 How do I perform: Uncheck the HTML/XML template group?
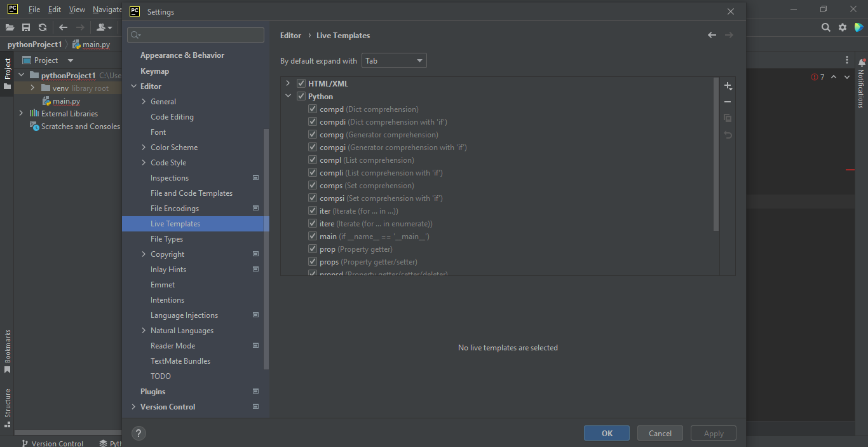(x=301, y=83)
